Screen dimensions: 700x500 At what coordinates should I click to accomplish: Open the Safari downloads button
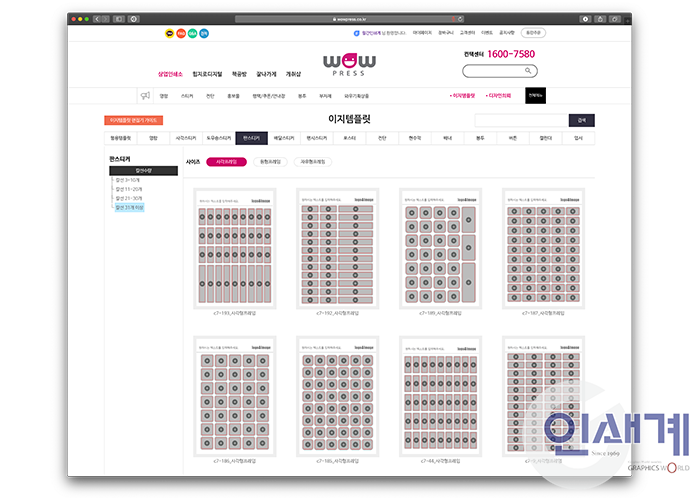585,19
